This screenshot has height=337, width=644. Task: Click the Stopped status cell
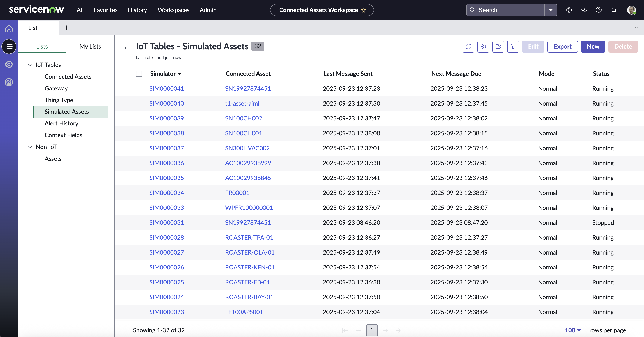coord(603,222)
